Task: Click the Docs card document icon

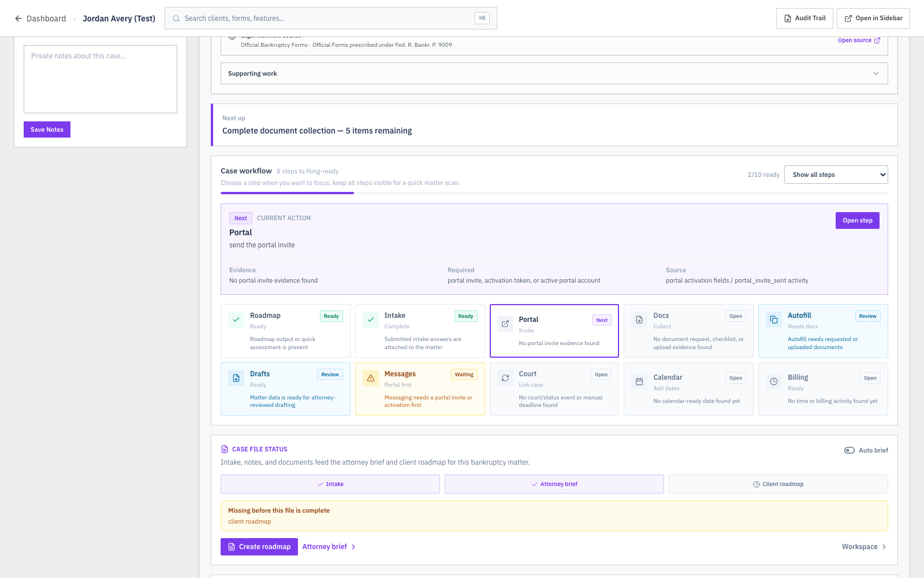Action: click(639, 320)
